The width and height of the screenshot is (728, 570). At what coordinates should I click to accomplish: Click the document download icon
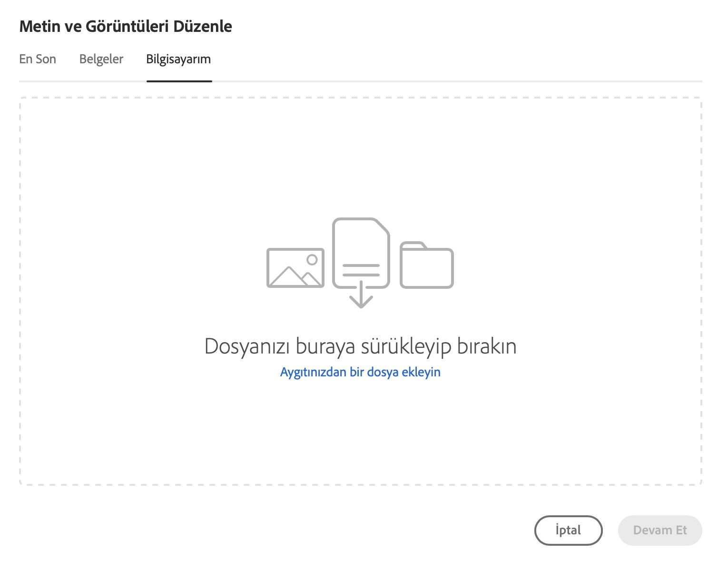click(x=361, y=263)
